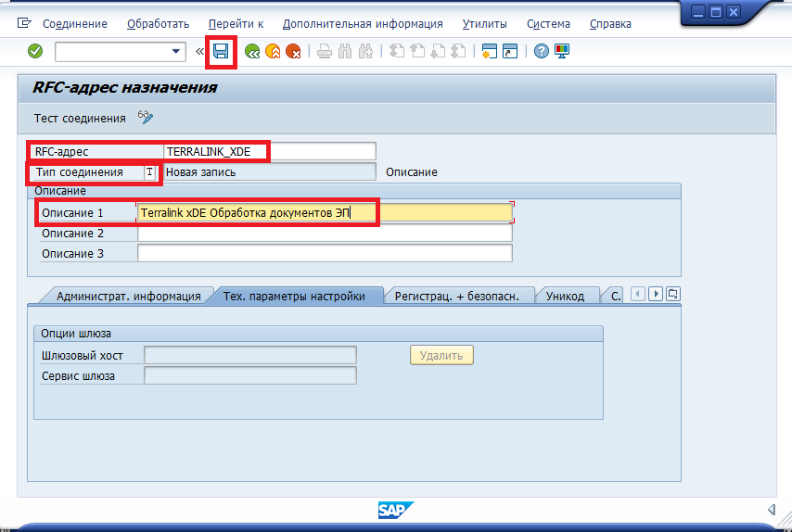792x532 pixels.
Task: Open the command field dropdown arrow
Action: (x=177, y=52)
